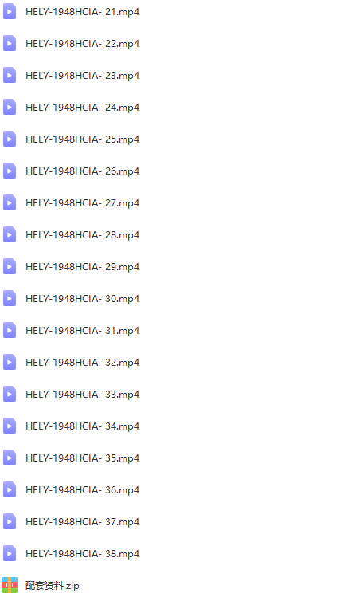Click the video icon of HELY-1948HCIA- 36.mp4
This screenshot has width=364, height=601.
tap(10, 489)
